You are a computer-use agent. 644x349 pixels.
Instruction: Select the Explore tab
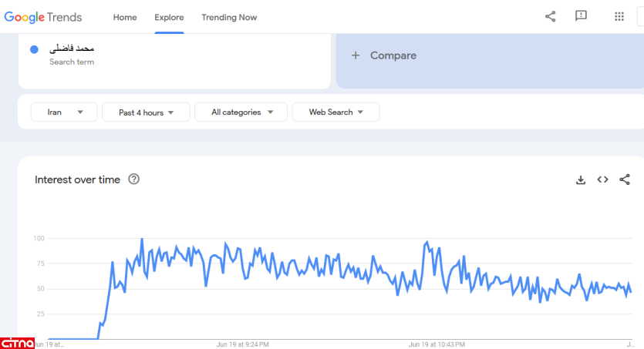[x=169, y=17]
